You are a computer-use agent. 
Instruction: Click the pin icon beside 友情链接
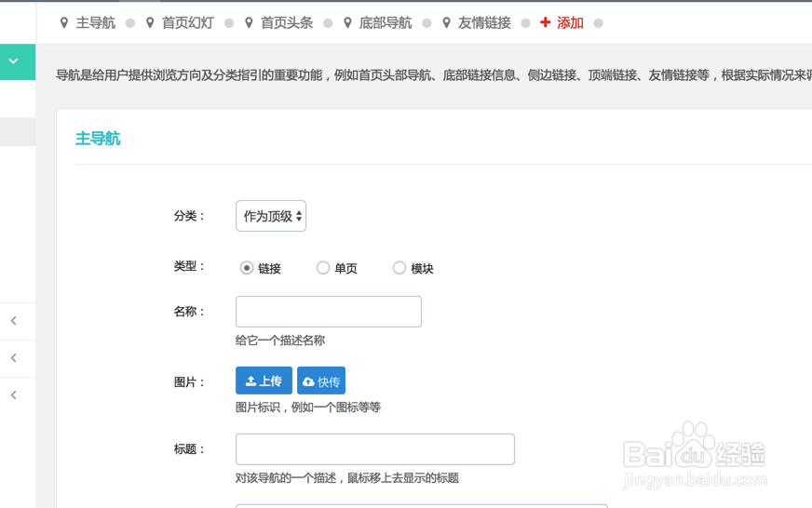(x=446, y=22)
